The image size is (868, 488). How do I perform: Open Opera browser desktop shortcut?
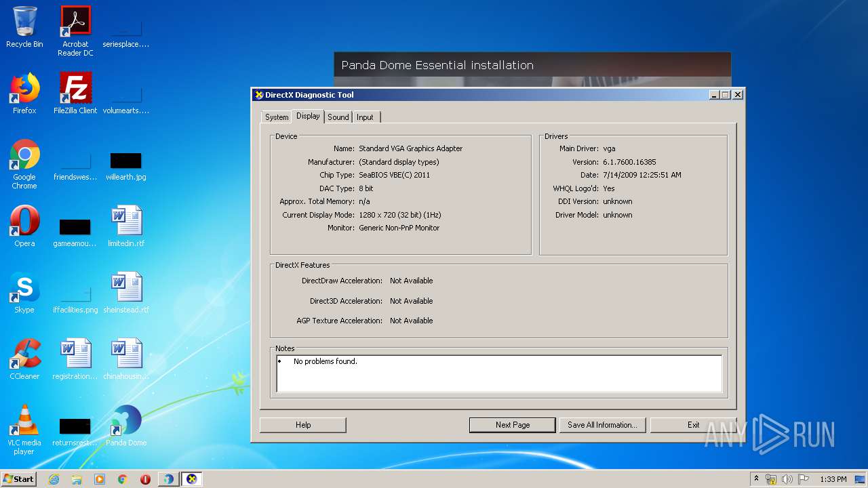pos(24,226)
